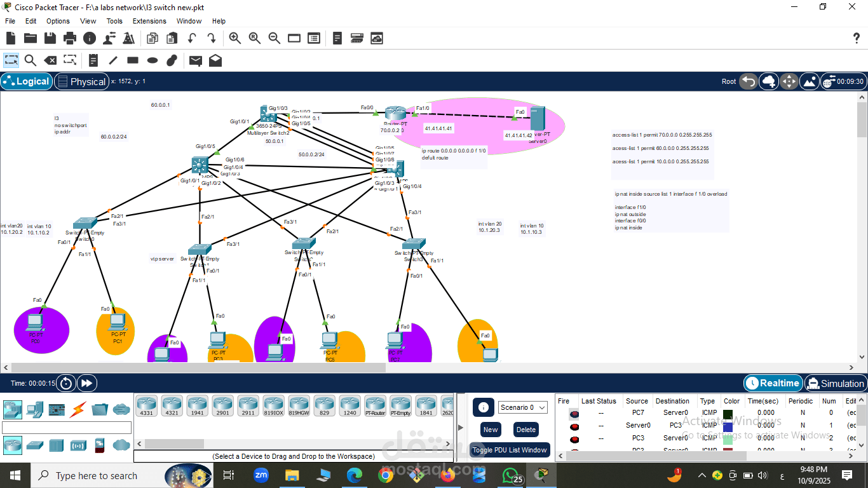
Task: Fire the Server0 to PC3 PDU
Action: click(574, 426)
